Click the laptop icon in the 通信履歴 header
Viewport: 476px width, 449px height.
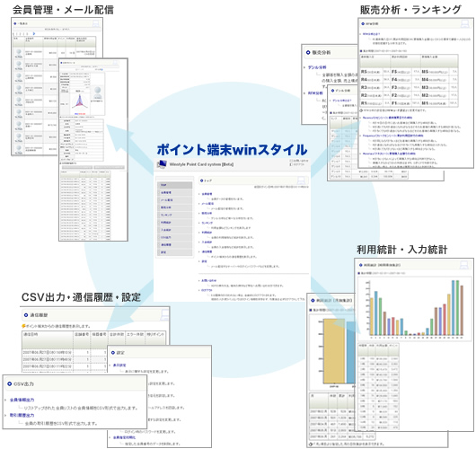coord(165,315)
